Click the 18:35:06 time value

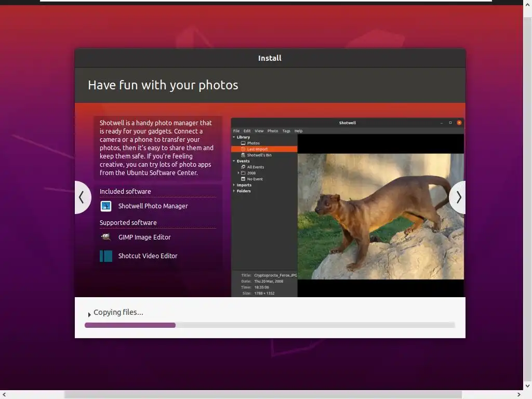click(262, 287)
